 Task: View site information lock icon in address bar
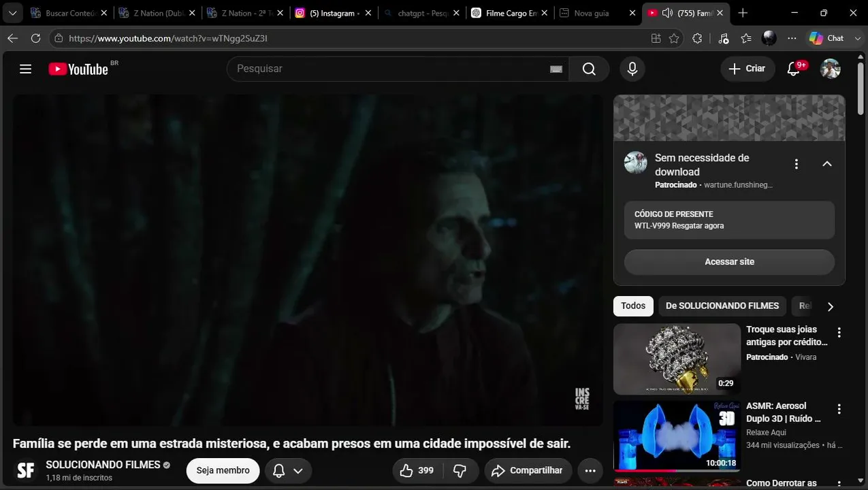pyautogui.click(x=59, y=38)
